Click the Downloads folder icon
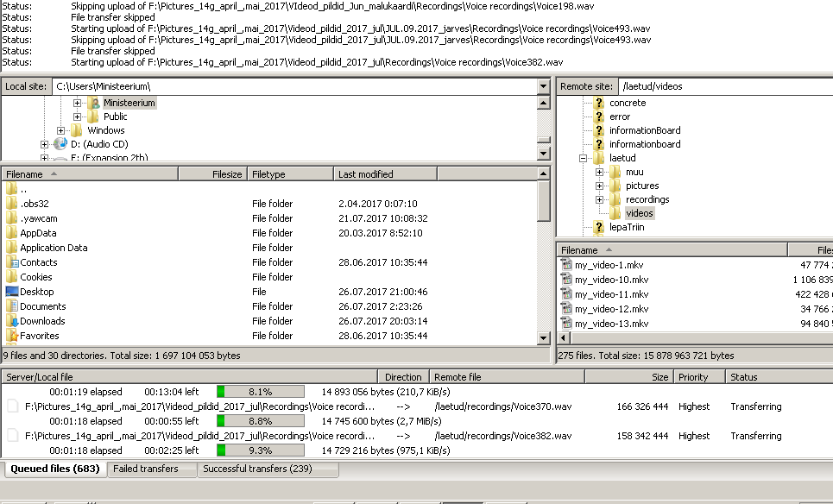Image resolution: width=833 pixels, height=504 pixels. point(12,321)
